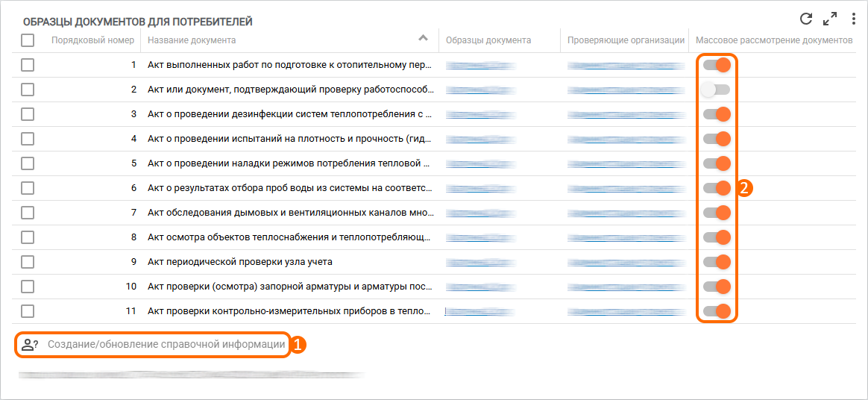Open the three-dot more options menu
The width and height of the screenshot is (868, 400).
click(x=854, y=19)
